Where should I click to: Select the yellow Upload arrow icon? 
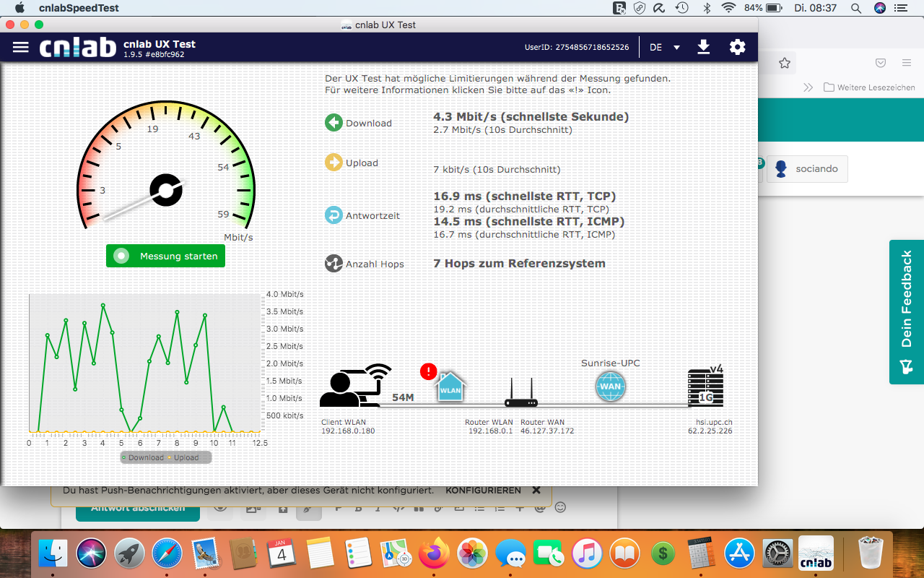[334, 163]
